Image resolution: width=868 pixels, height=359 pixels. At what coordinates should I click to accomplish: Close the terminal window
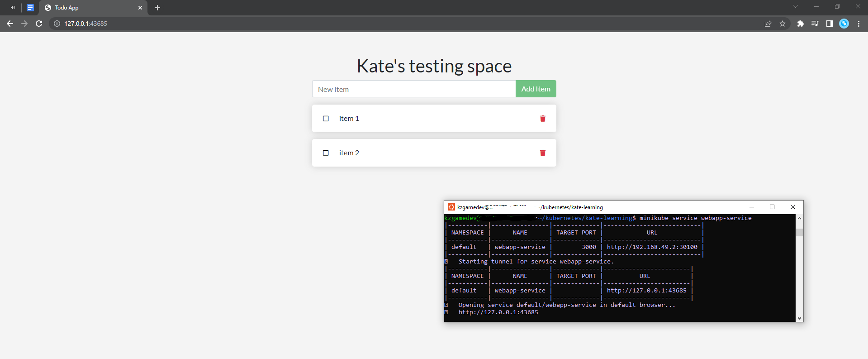(793, 207)
